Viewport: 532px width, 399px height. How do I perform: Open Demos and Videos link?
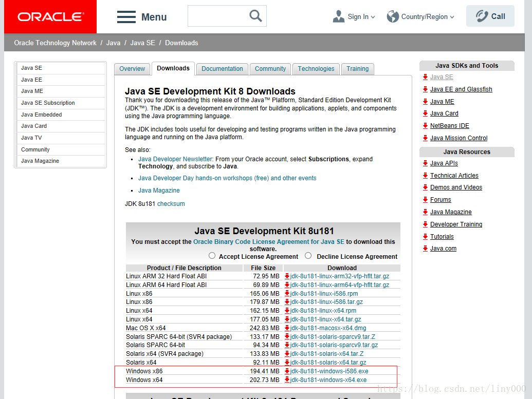click(456, 187)
